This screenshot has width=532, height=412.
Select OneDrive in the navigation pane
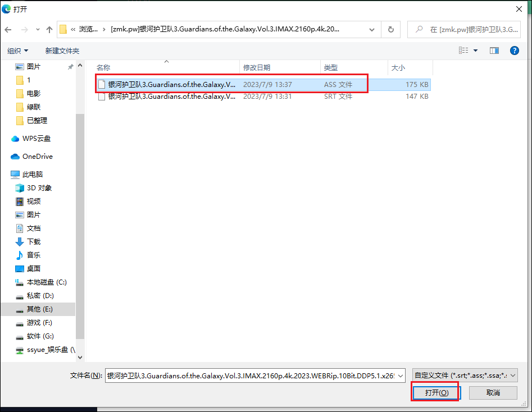[x=37, y=157]
